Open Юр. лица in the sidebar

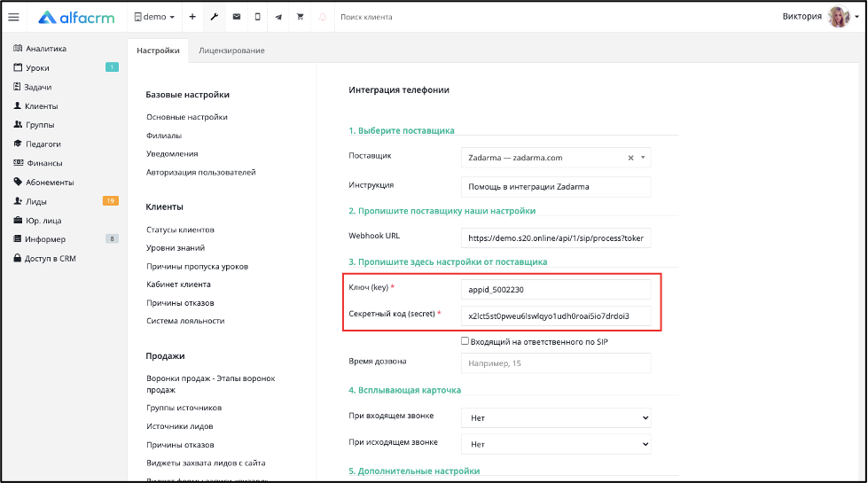coord(37,220)
